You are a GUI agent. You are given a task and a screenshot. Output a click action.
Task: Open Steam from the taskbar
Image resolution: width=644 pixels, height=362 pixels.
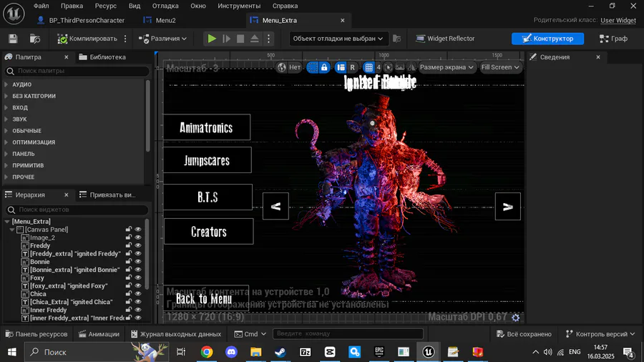click(x=280, y=352)
